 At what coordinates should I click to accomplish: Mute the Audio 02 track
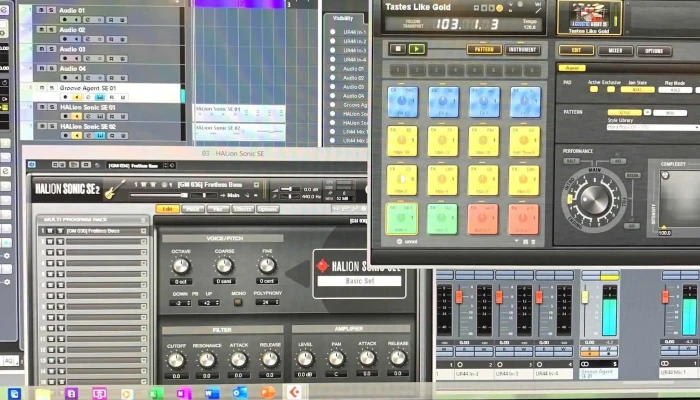[x=42, y=29]
